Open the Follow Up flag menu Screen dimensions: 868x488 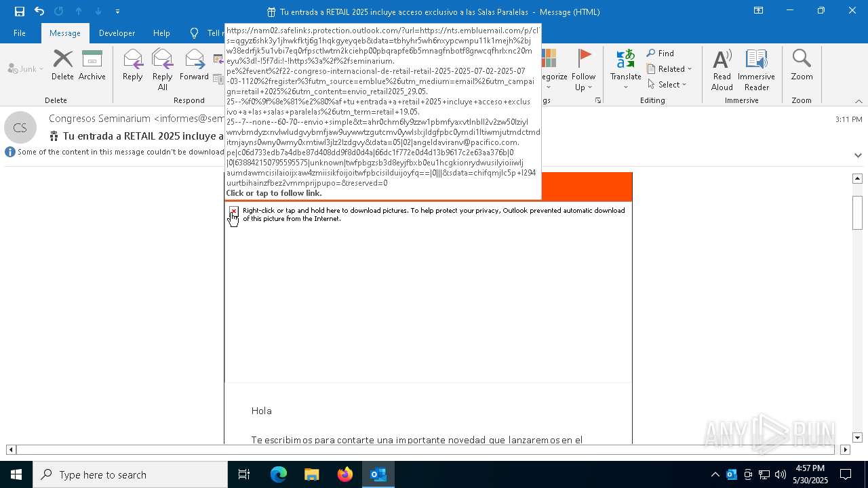pos(583,70)
